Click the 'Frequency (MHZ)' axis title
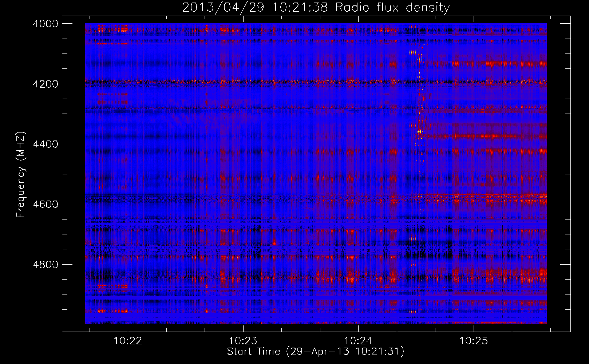 click(x=21, y=175)
